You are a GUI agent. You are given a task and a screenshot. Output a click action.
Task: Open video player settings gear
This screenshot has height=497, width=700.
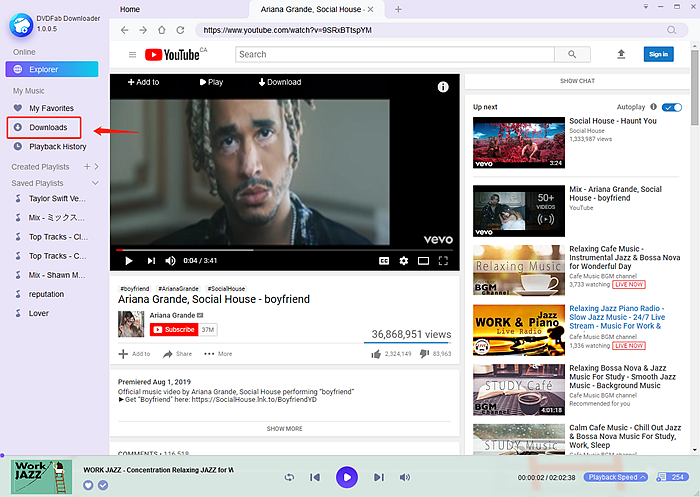pos(404,261)
